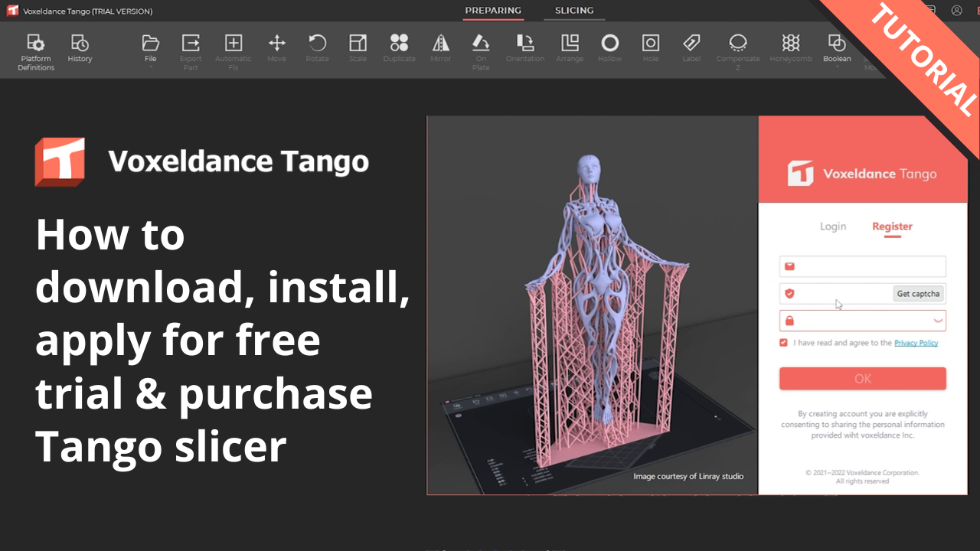This screenshot has height=551, width=980.
Task: Select the Scale tool
Action: click(358, 48)
